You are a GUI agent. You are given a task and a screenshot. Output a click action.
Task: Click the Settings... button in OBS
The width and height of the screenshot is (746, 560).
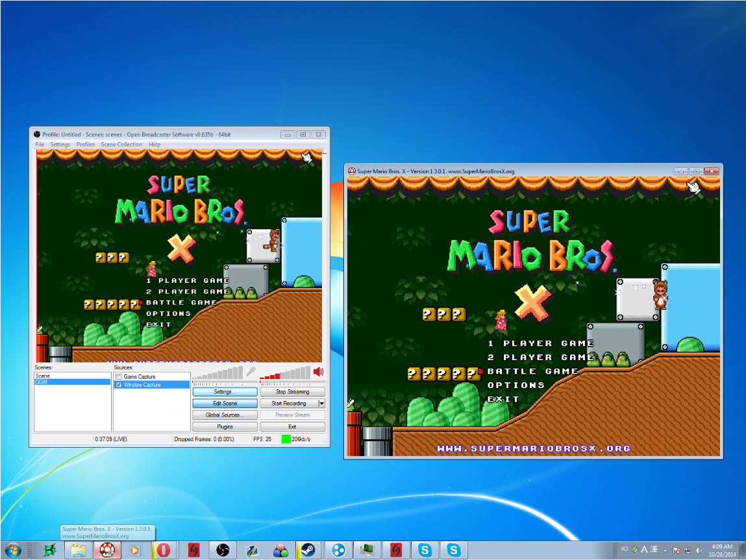click(225, 392)
